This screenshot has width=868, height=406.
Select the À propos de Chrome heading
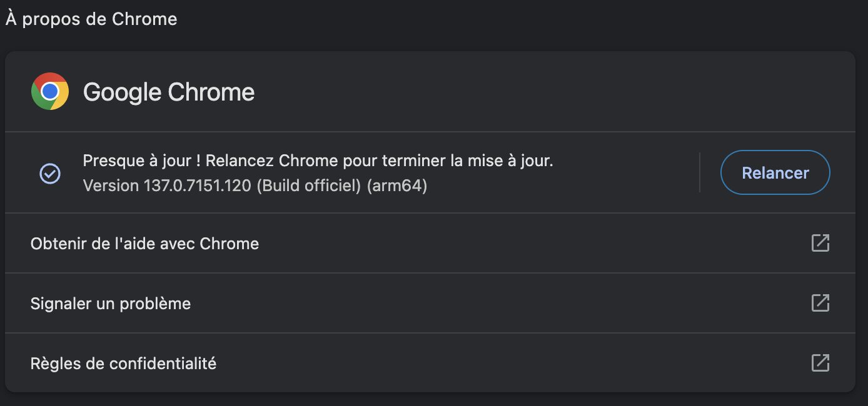(x=91, y=19)
